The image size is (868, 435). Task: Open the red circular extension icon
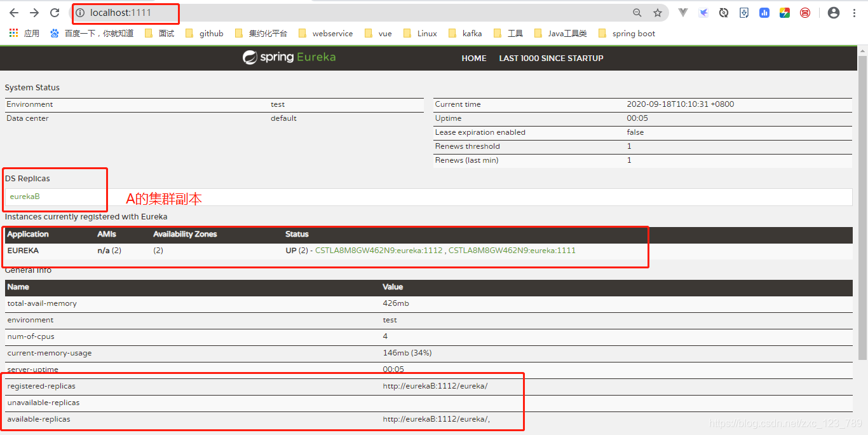805,13
